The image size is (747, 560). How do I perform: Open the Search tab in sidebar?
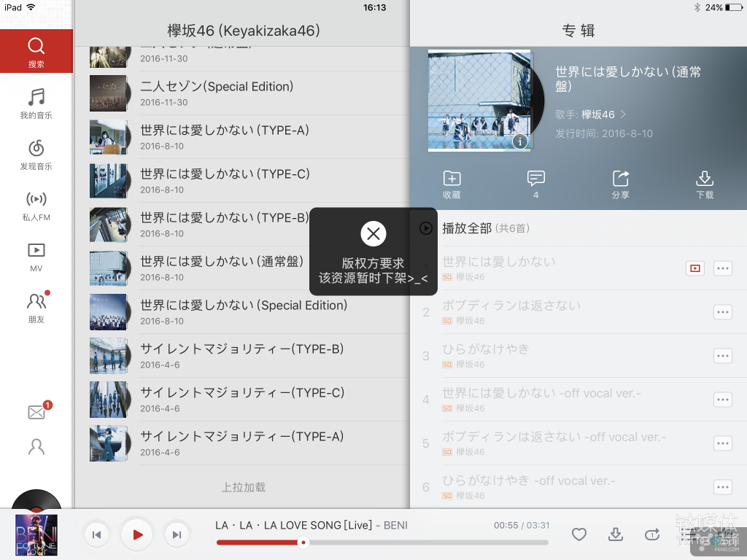36,51
